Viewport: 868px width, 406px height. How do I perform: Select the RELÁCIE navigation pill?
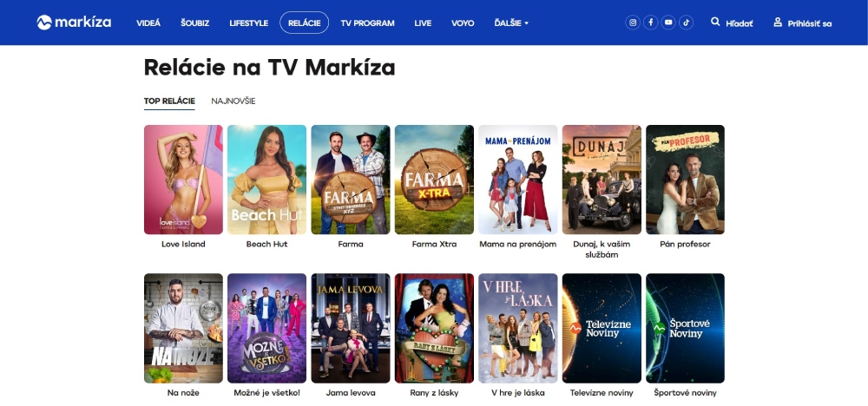point(305,23)
